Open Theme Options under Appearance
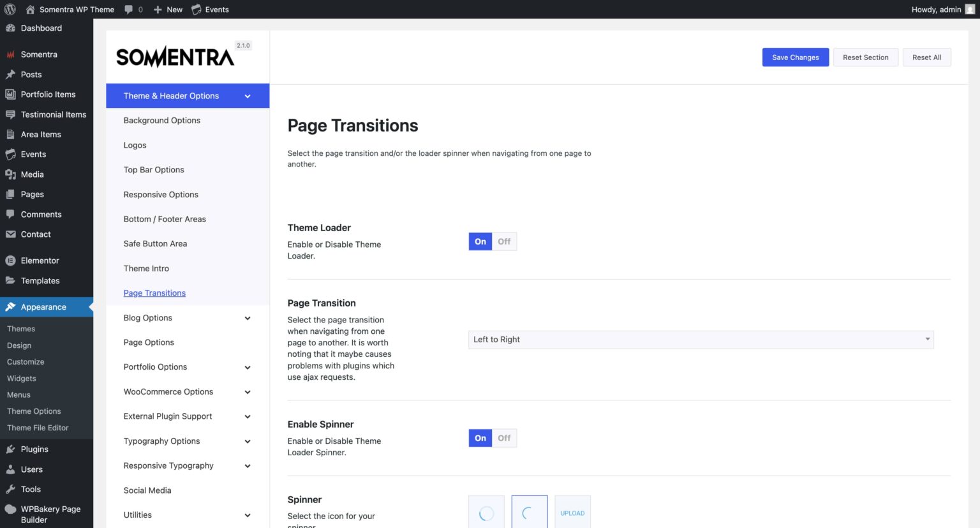Image resolution: width=980 pixels, height=528 pixels. point(34,411)
